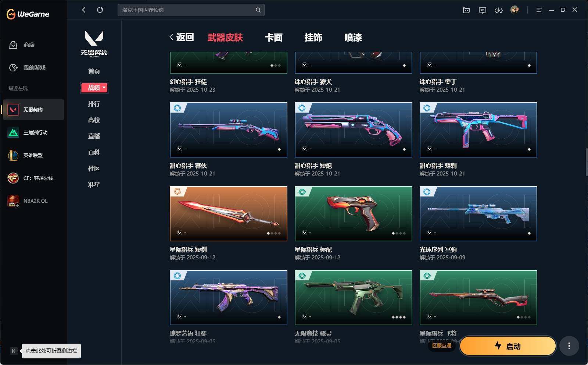This screenshot has height=365, width=588.
Task: Switch to the 卡面 tab
Action: pyautogui.click(x=274, y=38)
